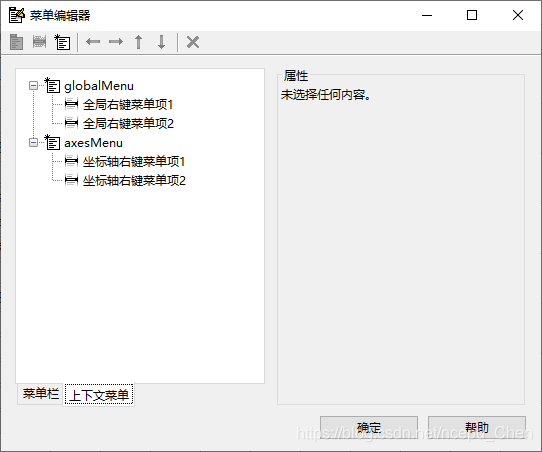Viewport: 542px width, 452px height.
Task: Click the New Context Menu toolbar icon
Action: click(62, 42)
